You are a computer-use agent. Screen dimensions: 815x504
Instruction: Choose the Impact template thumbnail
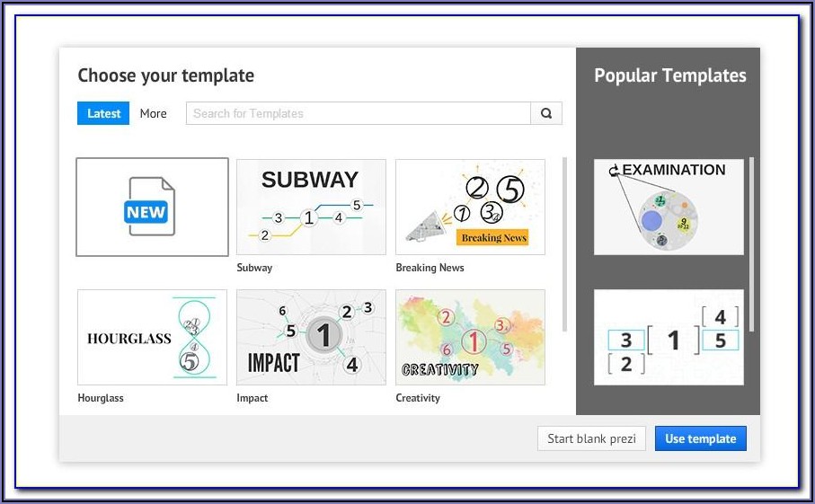pyautogui.click(x=311, y=337)
